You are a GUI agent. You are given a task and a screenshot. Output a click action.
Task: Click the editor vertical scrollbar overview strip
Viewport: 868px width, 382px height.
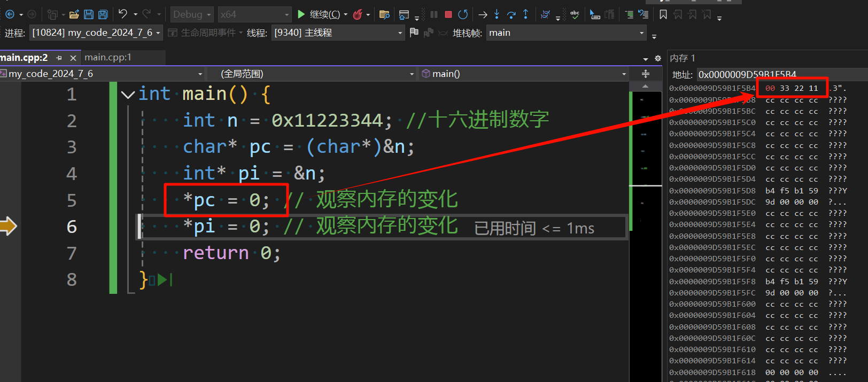[x=645, y=214]
